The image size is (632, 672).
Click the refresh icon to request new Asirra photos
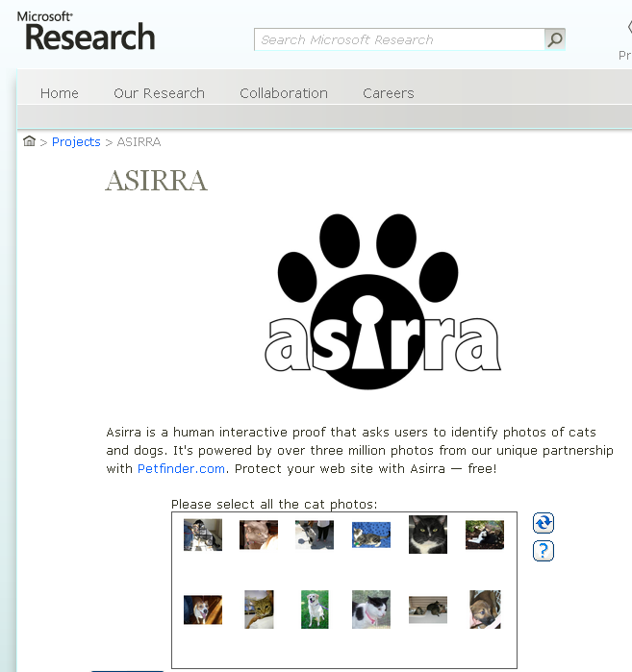544,523
